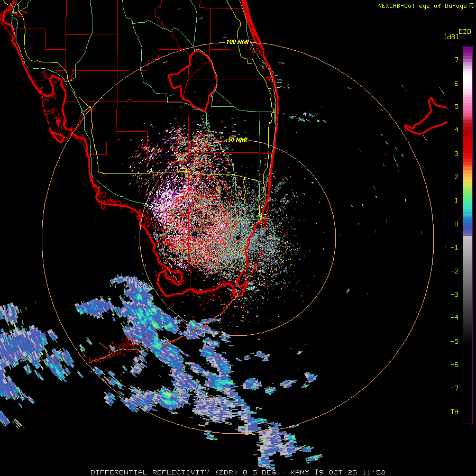This screenshot has height=476, width=476.
Task: Click the -3 dB scale label
Action: pyautogui.click(x=454, y=294)
